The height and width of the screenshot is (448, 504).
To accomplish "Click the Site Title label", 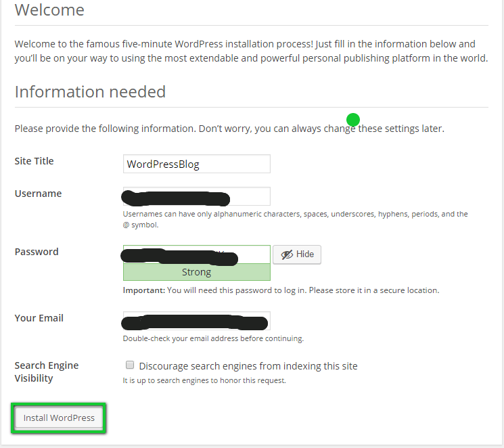I will (x=34, y=161).
